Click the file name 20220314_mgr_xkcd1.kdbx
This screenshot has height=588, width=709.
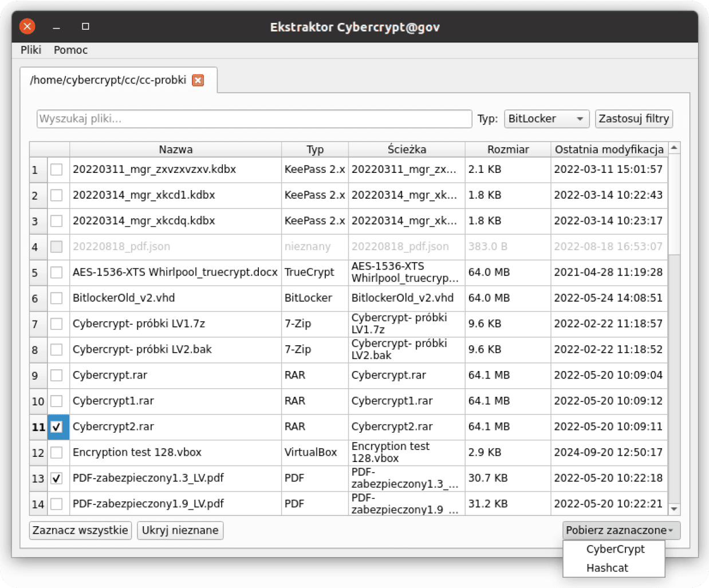pos(144,195)
